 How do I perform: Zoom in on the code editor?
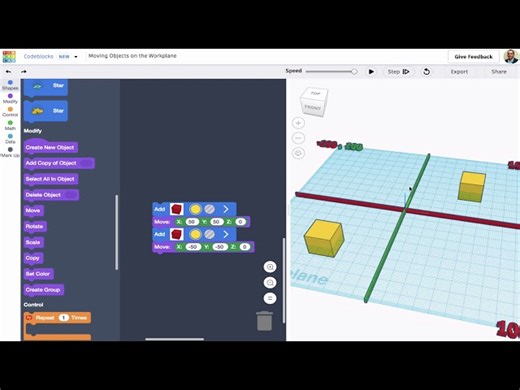(270, 267)
